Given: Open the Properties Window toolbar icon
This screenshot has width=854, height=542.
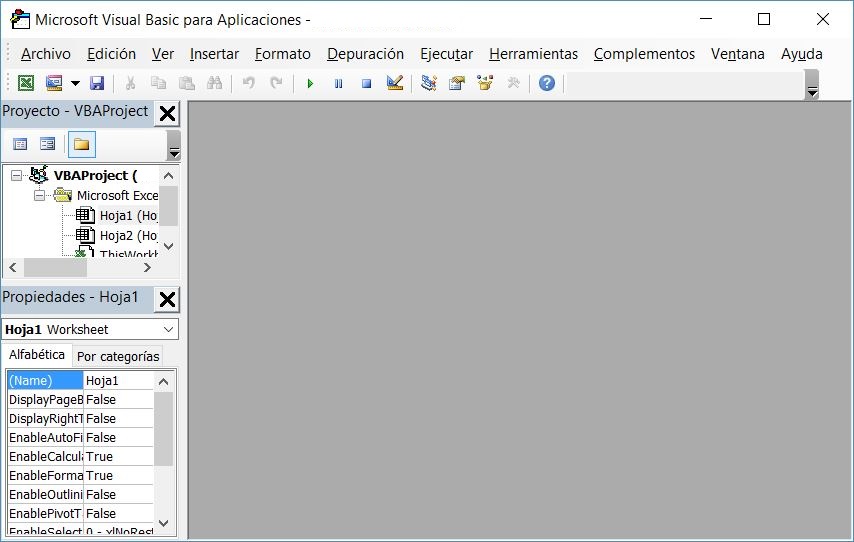Looking at the screenshot, I should tap(457, 83).
